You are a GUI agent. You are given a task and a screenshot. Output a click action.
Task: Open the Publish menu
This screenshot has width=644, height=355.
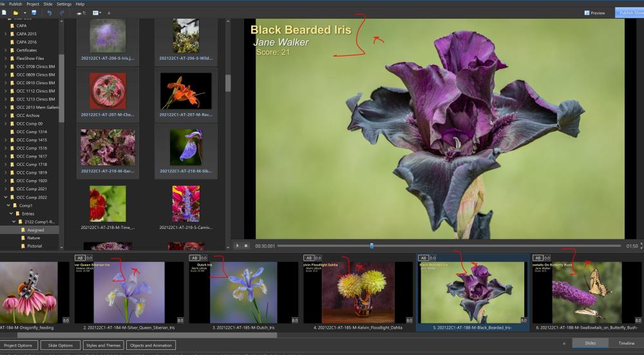coord(15,4)
